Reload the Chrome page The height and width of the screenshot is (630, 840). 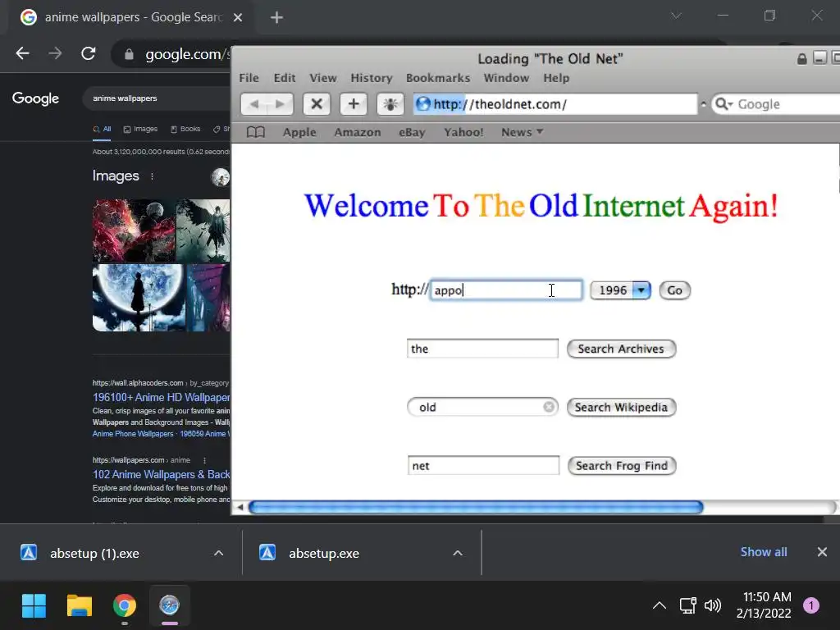point(89,53)
